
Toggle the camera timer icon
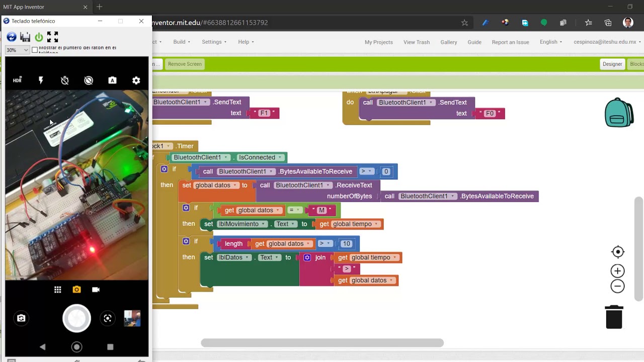[65, 80]
